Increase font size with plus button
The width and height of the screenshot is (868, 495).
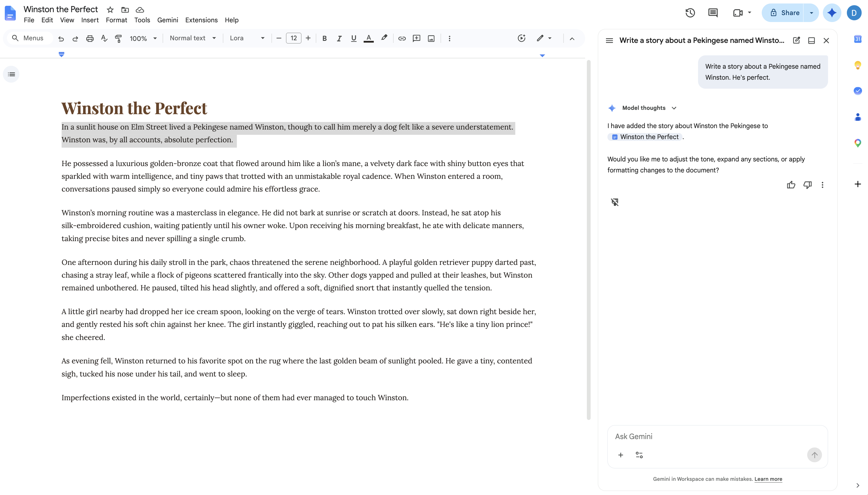[x=308, y=39]
